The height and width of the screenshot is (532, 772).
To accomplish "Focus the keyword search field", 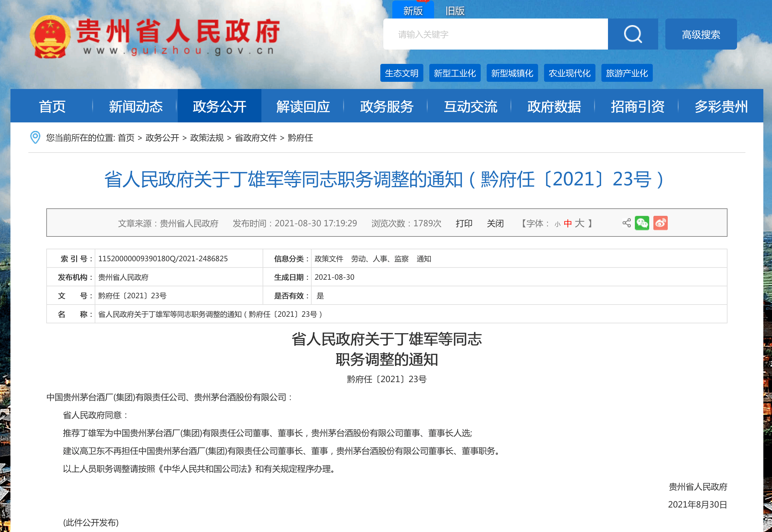I will tap(496, 34).
